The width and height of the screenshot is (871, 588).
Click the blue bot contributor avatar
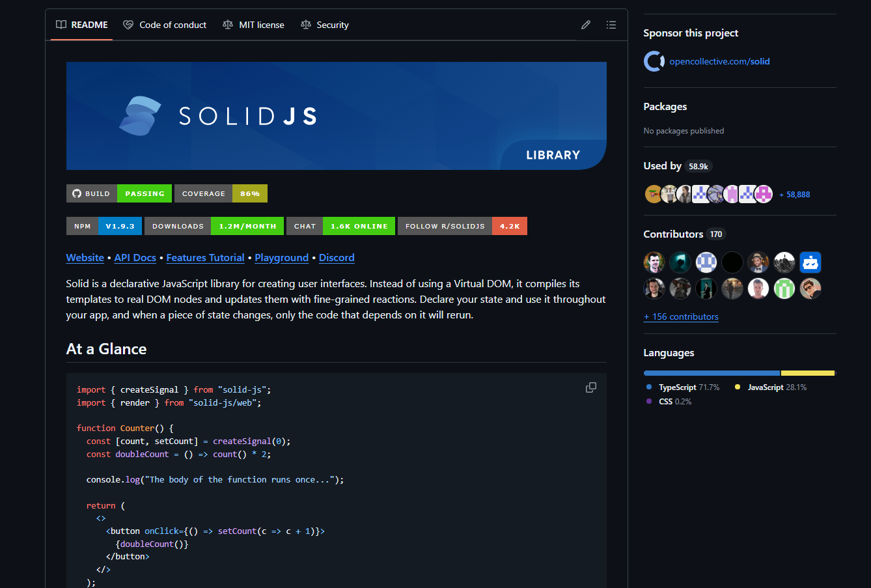[810, 262]
